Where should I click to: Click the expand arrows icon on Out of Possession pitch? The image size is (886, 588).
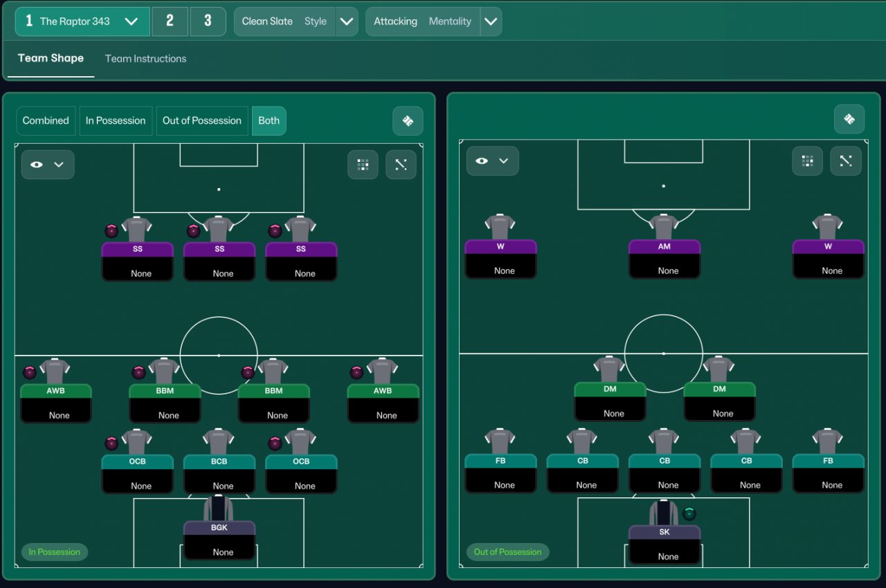(x=846, y=160)
